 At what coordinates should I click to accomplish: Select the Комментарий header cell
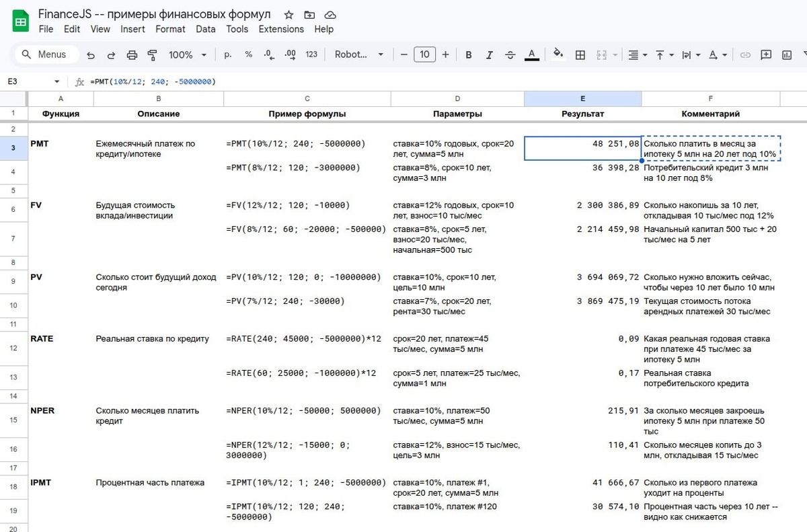710,114
